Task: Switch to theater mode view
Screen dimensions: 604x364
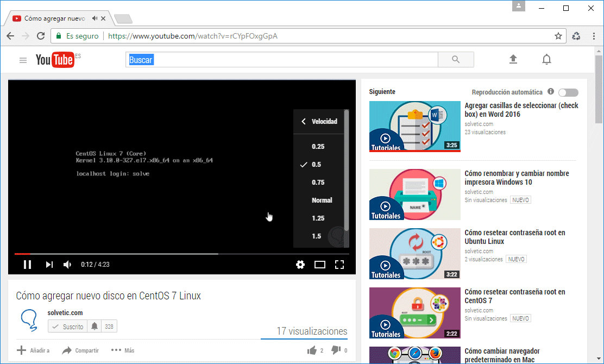Action: pos(320,265)
